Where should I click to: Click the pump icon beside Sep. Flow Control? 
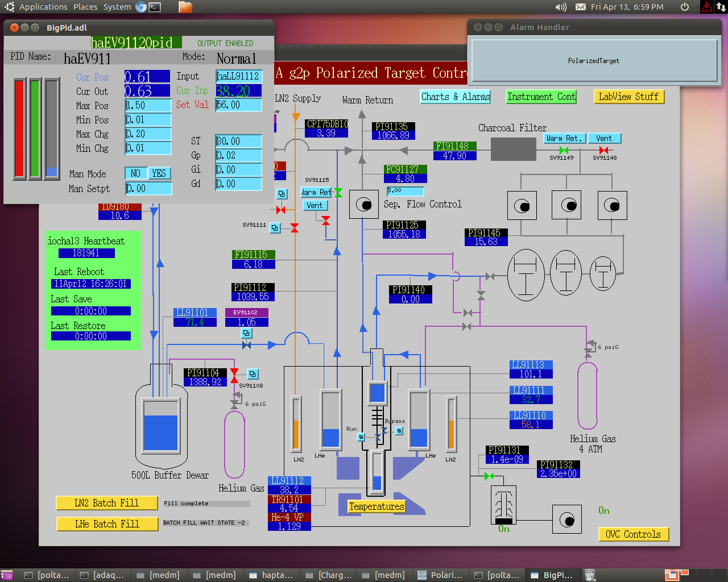364,205
